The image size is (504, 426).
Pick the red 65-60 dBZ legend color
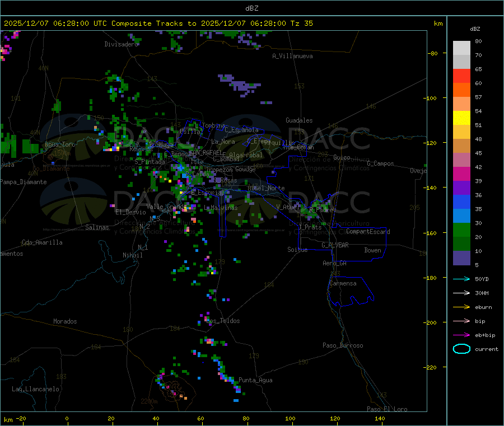(x=461, y=76)
